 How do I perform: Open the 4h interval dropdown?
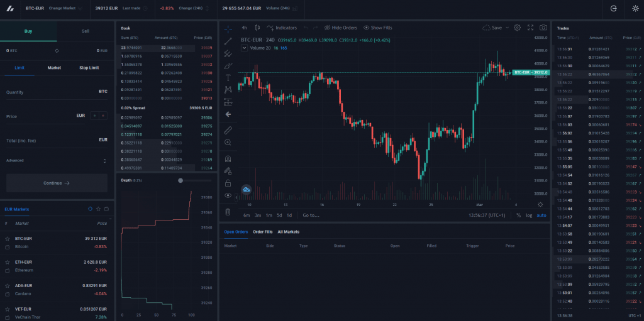(x=245, y=28)
